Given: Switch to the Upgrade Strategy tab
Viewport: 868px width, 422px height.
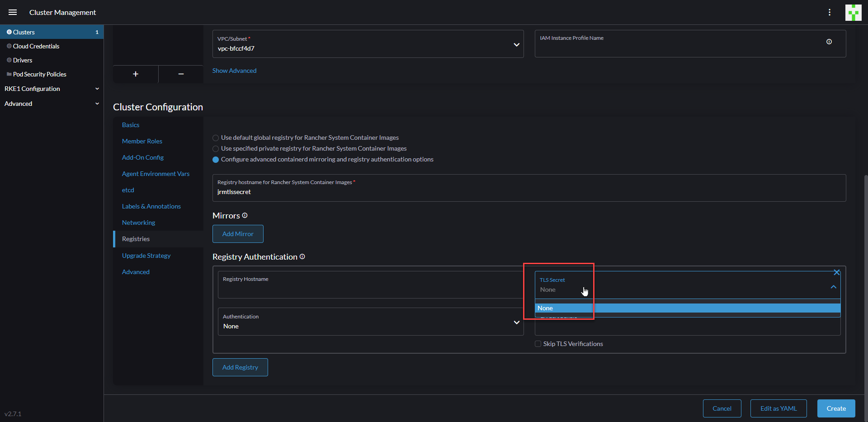Looking at the screenshot, I should (146, 256).
